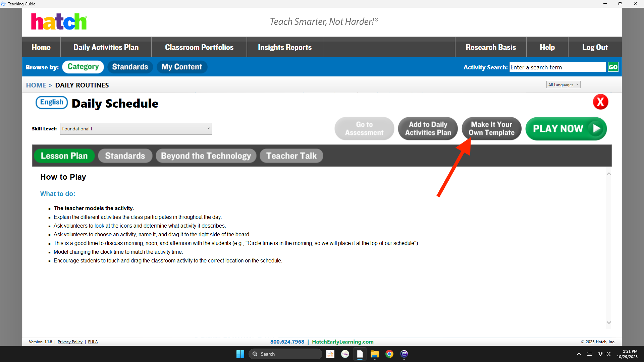Open the Teacher Talk tab

coord(291,156)
